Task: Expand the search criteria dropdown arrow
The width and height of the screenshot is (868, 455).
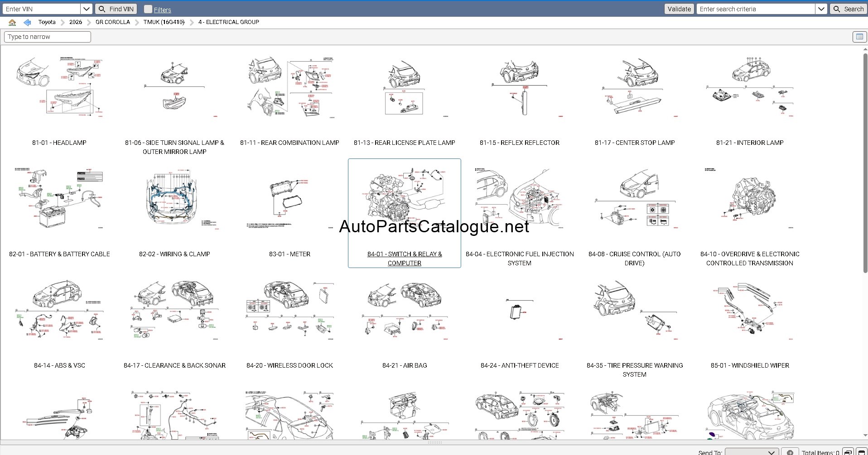Action: (x=821, y=9)
